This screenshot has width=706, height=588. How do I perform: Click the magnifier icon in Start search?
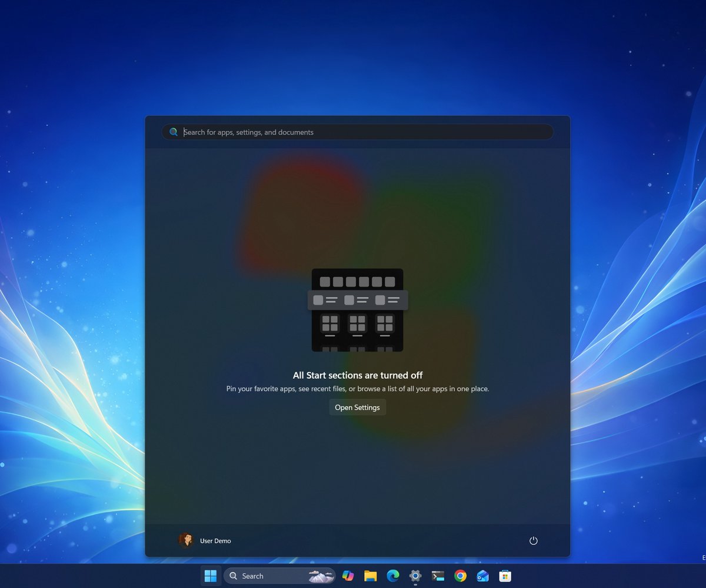pos(174,132)
